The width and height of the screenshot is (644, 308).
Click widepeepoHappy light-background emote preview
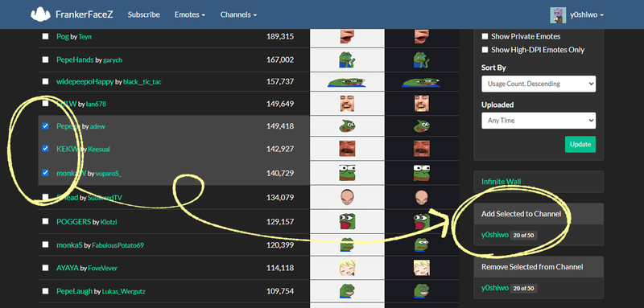[x=347, y=82]
